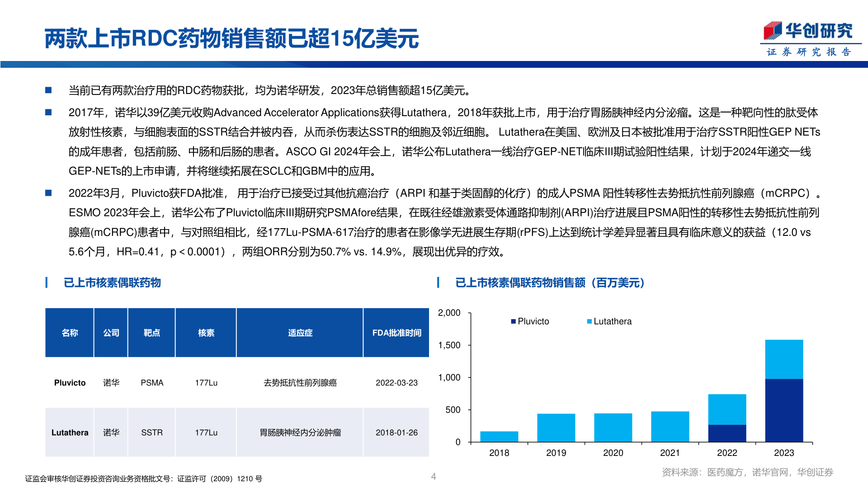Click the Pluvicto legend label

click(x=533, y=321)
